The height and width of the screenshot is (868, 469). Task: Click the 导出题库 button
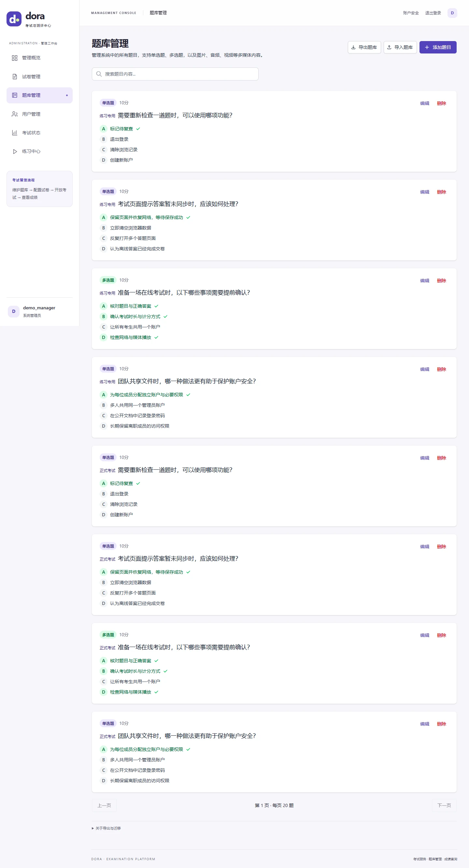364,47
